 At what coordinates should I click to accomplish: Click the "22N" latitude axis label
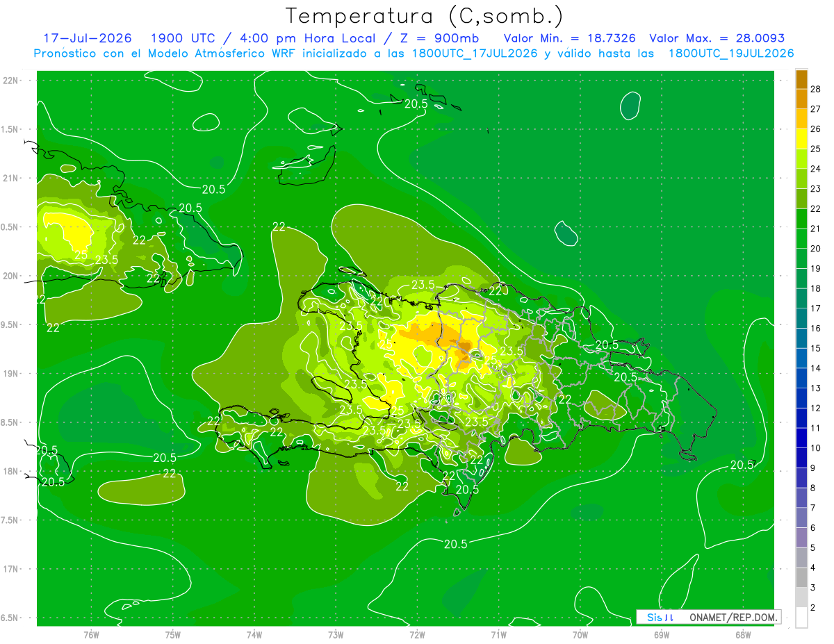pyautogui.click(x=11, y=80)
